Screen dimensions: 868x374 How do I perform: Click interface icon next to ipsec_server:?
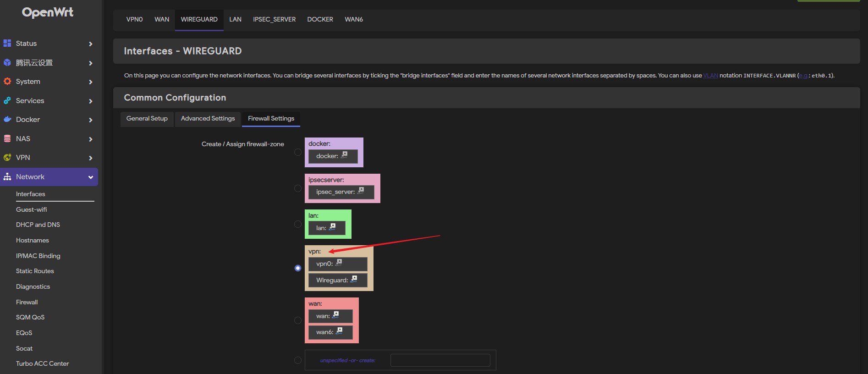tap(361, 191)
